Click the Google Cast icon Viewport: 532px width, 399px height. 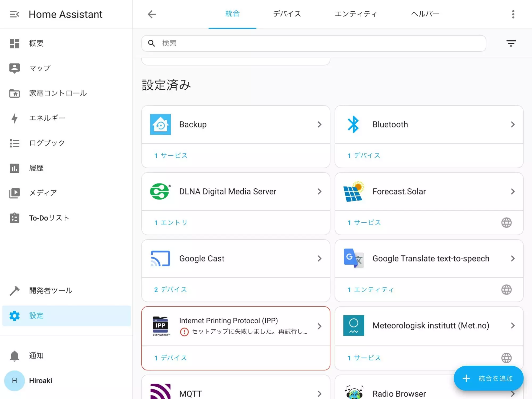(x=160, y=259)
